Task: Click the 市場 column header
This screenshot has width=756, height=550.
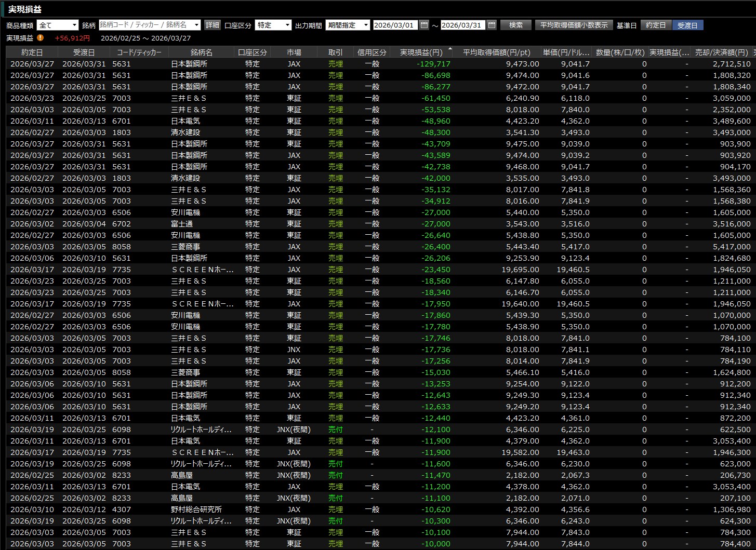Action: coord(294,52)
